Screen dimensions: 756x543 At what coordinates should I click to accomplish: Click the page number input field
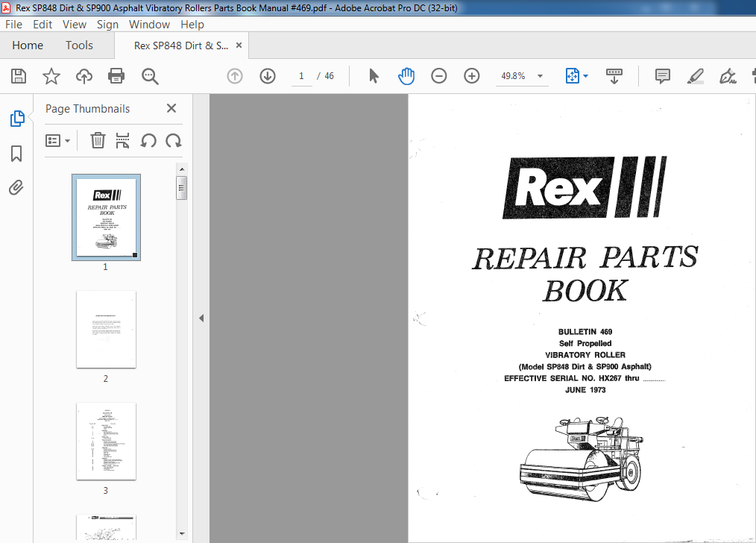(x=301, y=76)
